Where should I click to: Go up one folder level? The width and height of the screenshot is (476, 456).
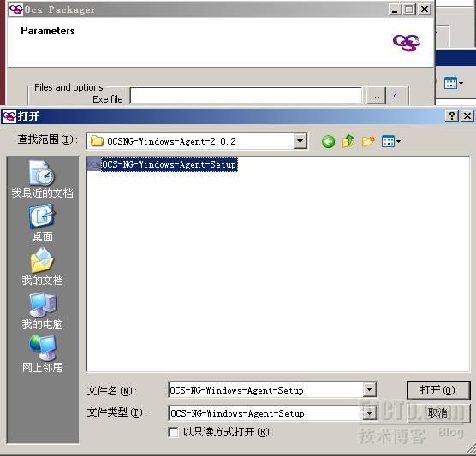[x=348, y=141]
